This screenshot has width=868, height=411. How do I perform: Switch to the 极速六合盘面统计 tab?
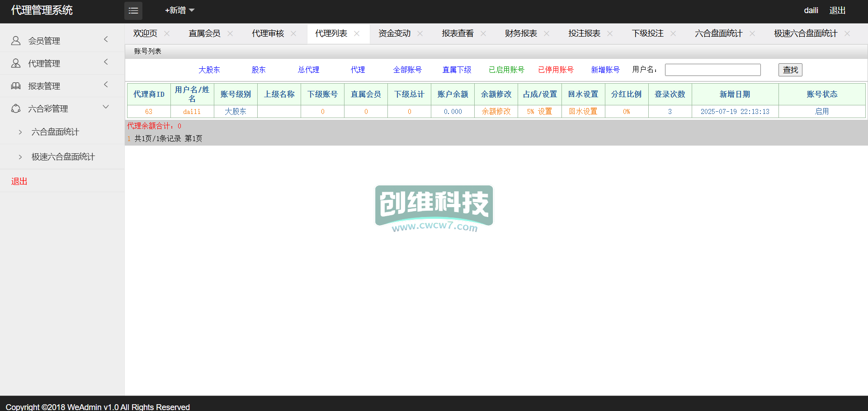point(805,33)
